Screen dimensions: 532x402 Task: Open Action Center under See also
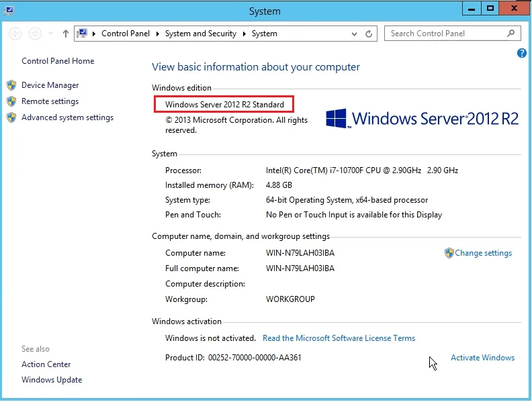46,364
